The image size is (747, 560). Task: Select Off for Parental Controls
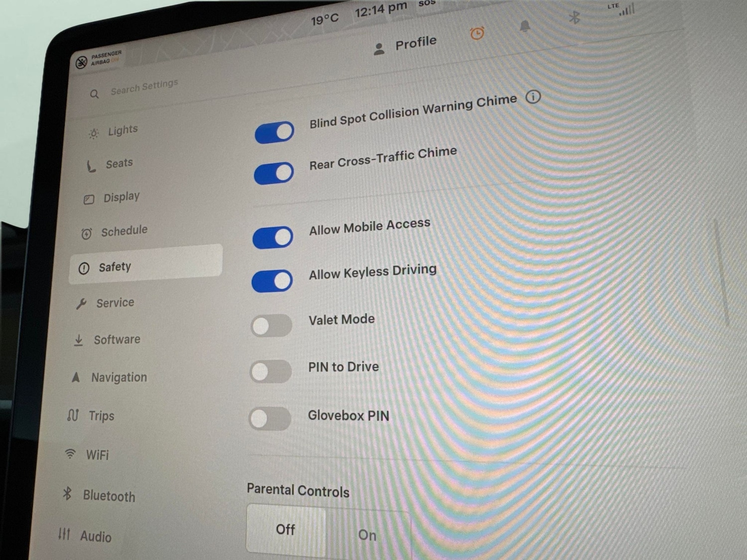pos(286,529)
